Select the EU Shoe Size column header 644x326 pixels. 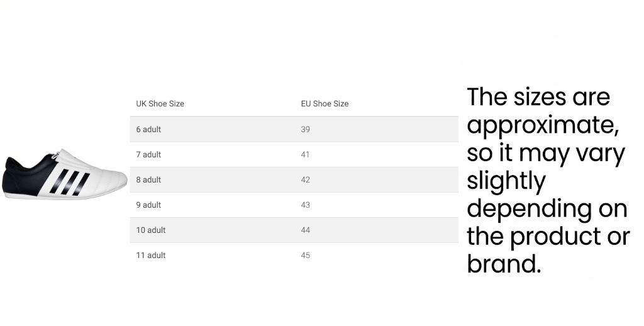point(325,104)
